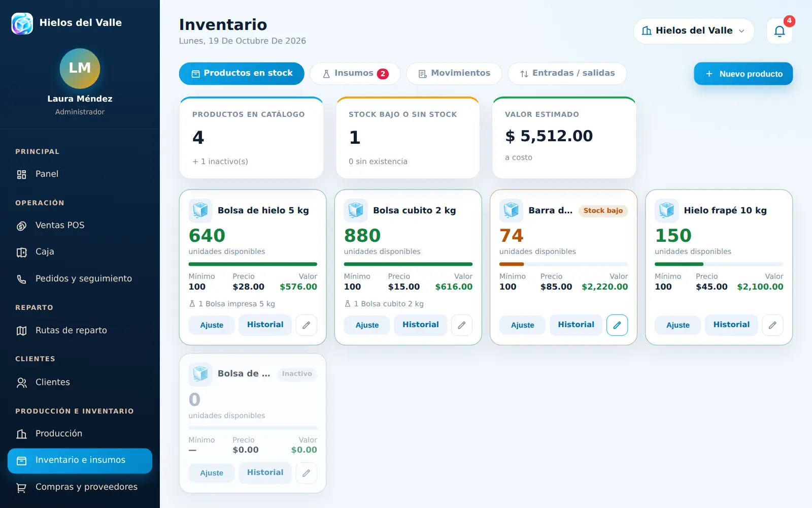
Task: Click the Panel sidebar grid icon
Action: (x=21, y=174)
